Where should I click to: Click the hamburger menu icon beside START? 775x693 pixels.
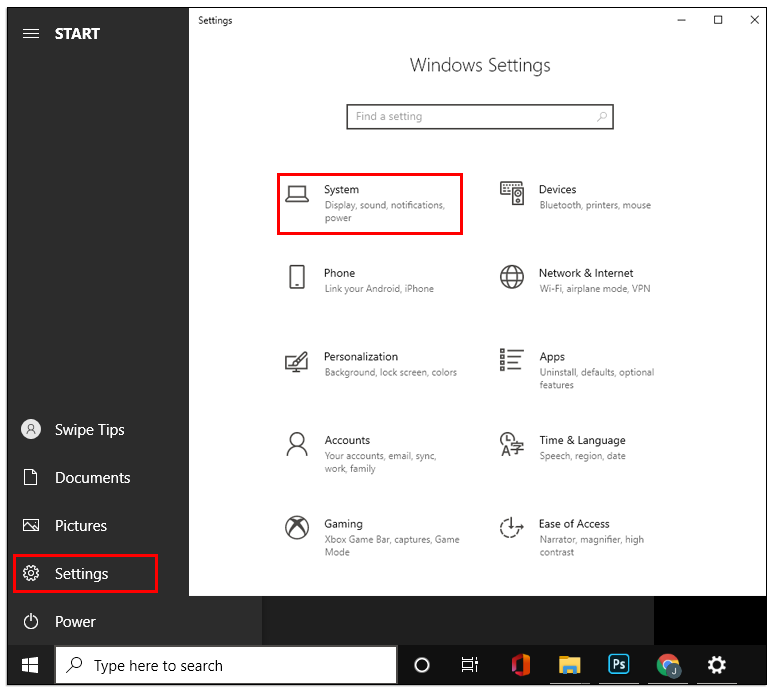coord(31,34)
